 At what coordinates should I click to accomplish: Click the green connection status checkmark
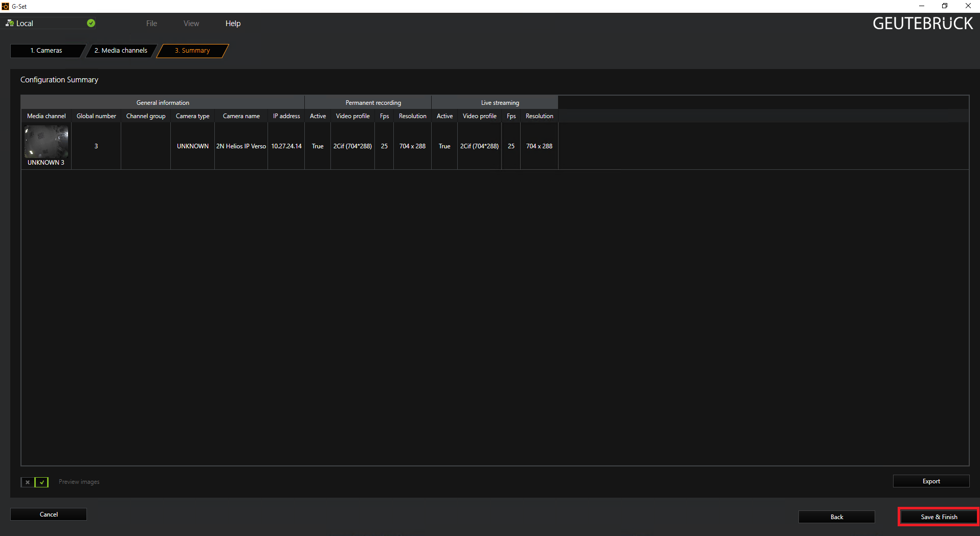pyautogui.click(x=91, y=23)
